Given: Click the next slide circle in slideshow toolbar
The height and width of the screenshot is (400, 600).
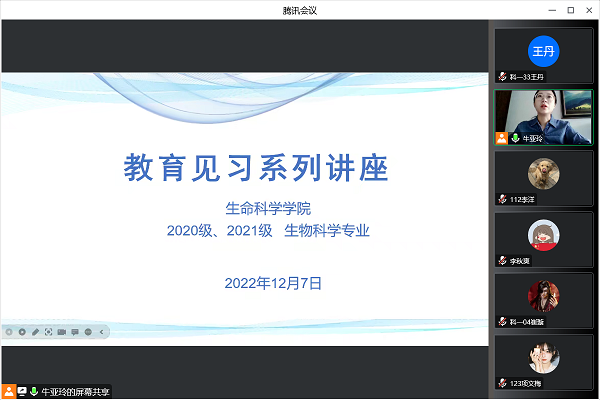Looking at the screenshot, I should point(22,332).
